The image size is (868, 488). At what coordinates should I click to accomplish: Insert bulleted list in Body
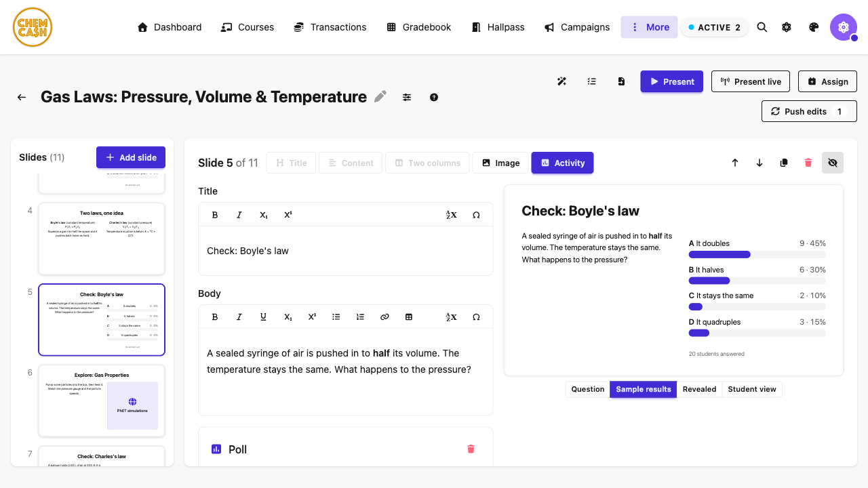pos(336,317)
